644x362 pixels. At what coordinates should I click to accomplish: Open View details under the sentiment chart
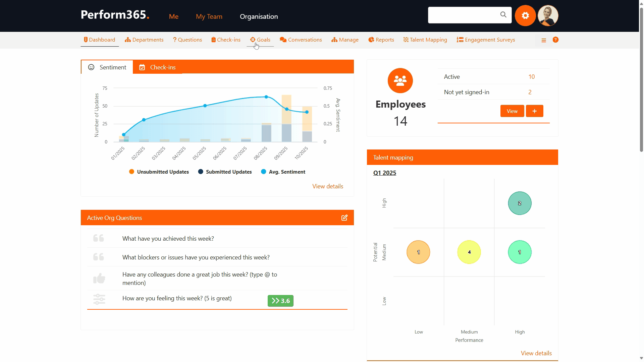[x=327, y=186]
